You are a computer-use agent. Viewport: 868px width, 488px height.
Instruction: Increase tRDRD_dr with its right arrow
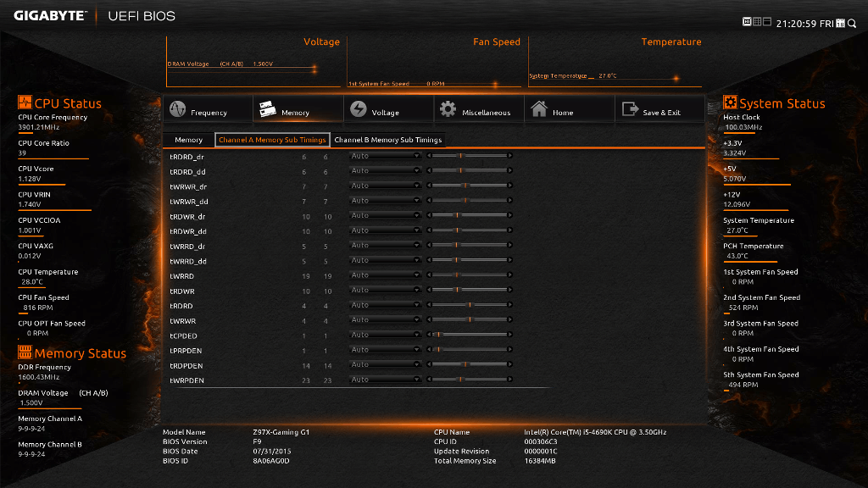[x=509, y=156]
